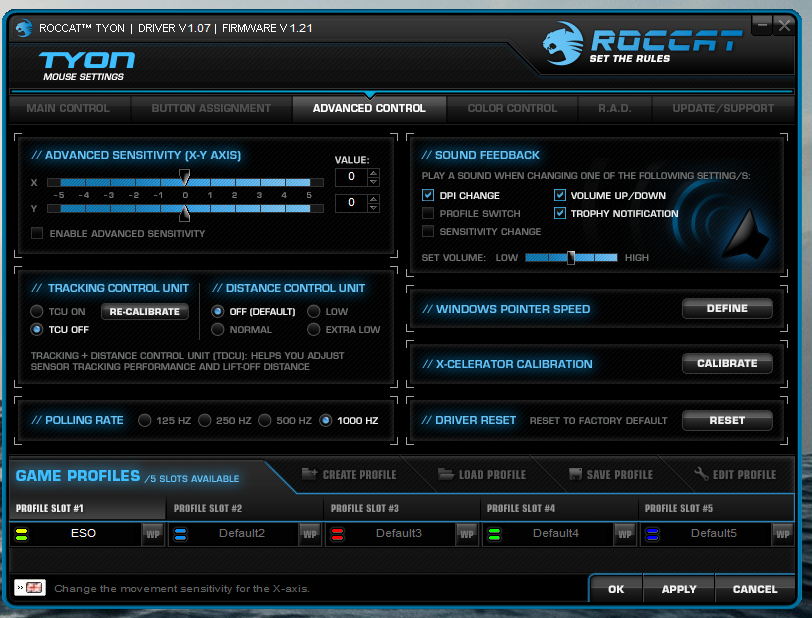Switch to the Update/Support tab
Image resolution: width=812 pixels, height=618 pixels.
tap(723, 108)
